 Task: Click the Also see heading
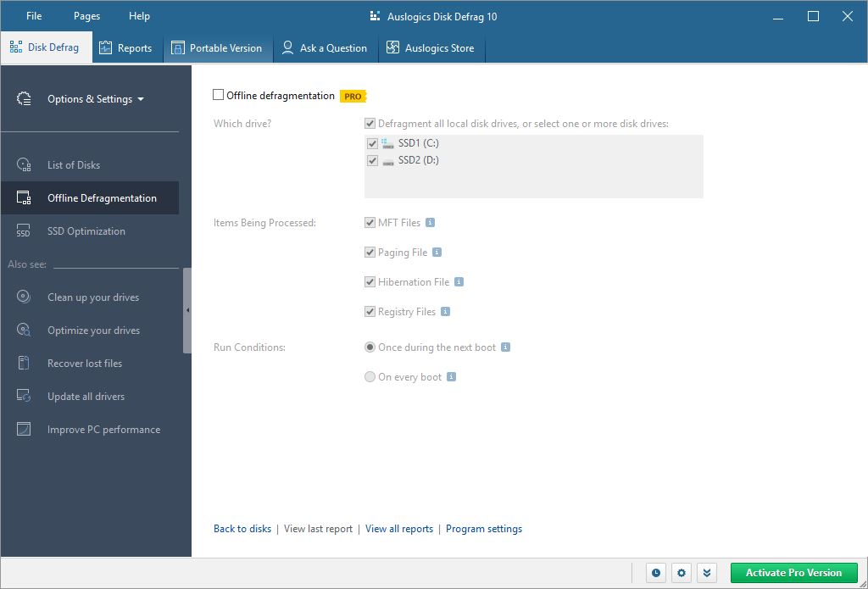(x=27, y=264)
